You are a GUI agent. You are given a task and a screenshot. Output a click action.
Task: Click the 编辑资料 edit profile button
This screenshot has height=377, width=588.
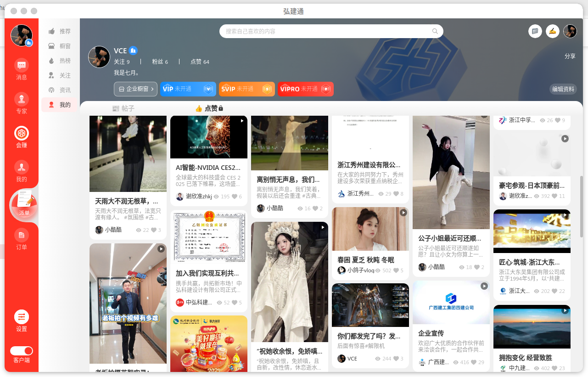click(x=563, y=89)
